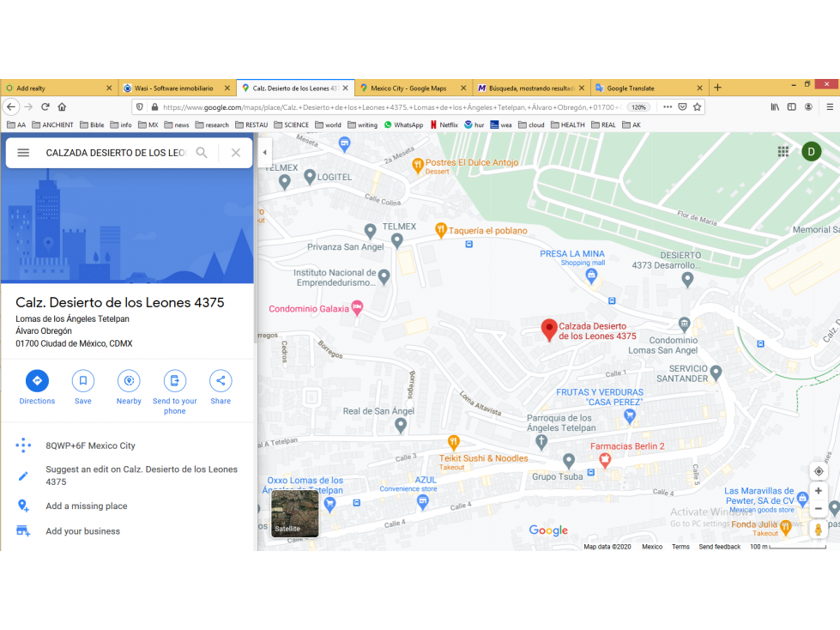Open WhatsApp bookmark
Screen dimensions: 840x630
(x=403, y=124)
